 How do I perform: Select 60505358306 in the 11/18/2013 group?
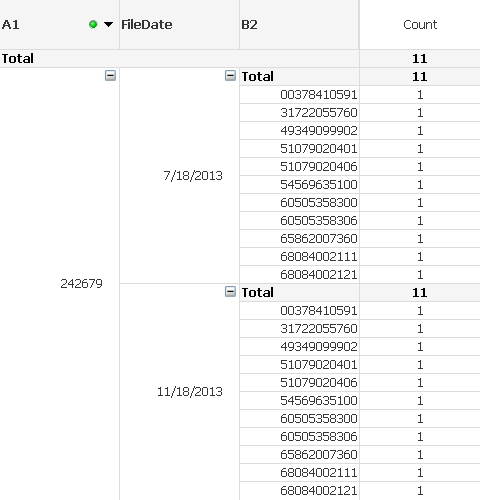click(319, 437)
